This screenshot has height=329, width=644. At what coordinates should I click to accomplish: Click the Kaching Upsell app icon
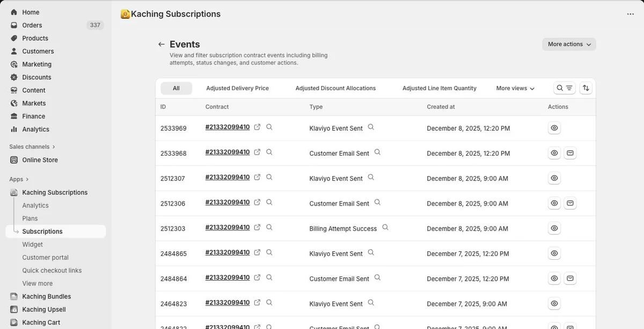(14, 310)
